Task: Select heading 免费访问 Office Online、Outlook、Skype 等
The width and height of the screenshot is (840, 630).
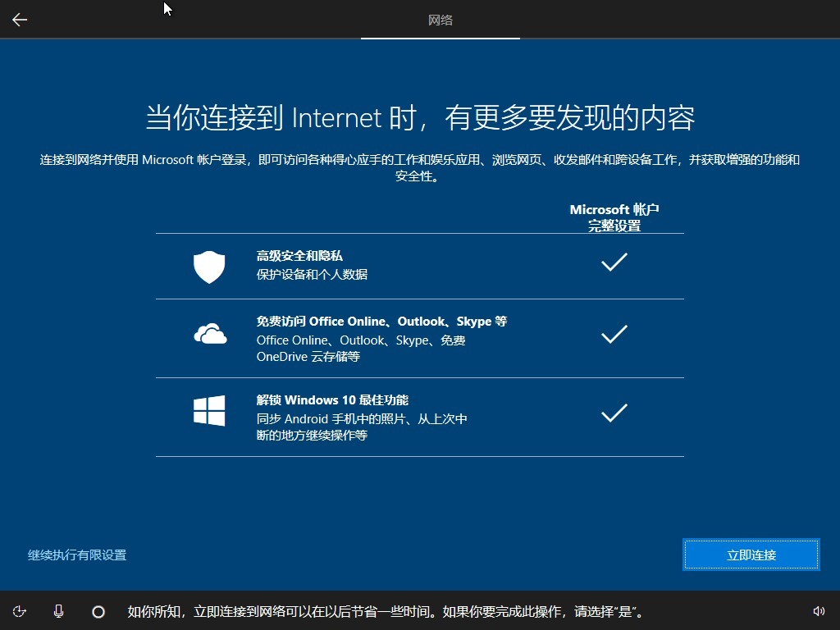Action: [x=381, y=322]
